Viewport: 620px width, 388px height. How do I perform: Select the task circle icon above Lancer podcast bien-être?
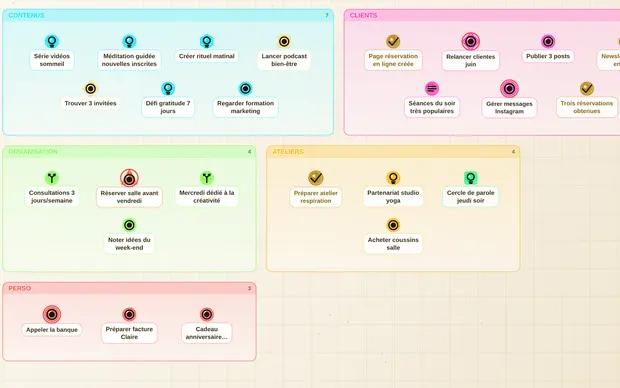tap(284, 41)
